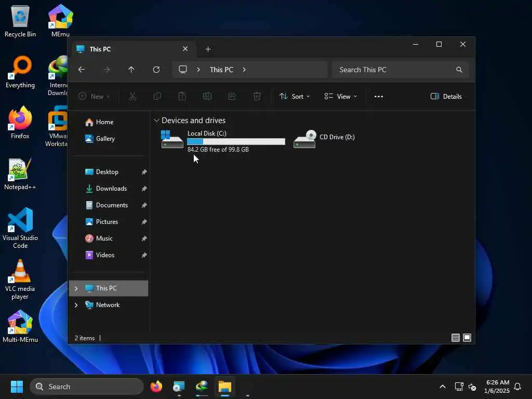Select the Notepad++ desktop shortcut
Screen dimensions: 532x399
20,174
